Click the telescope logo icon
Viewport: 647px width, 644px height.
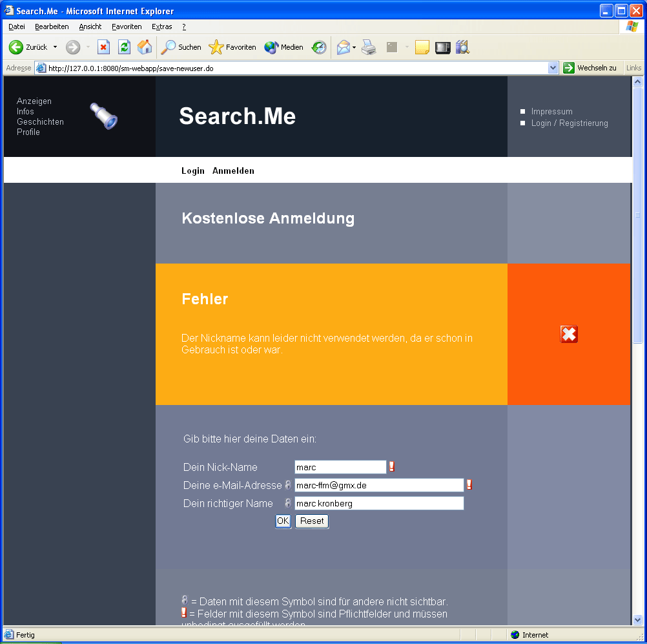pyautogui.click(x=103, y=116)
